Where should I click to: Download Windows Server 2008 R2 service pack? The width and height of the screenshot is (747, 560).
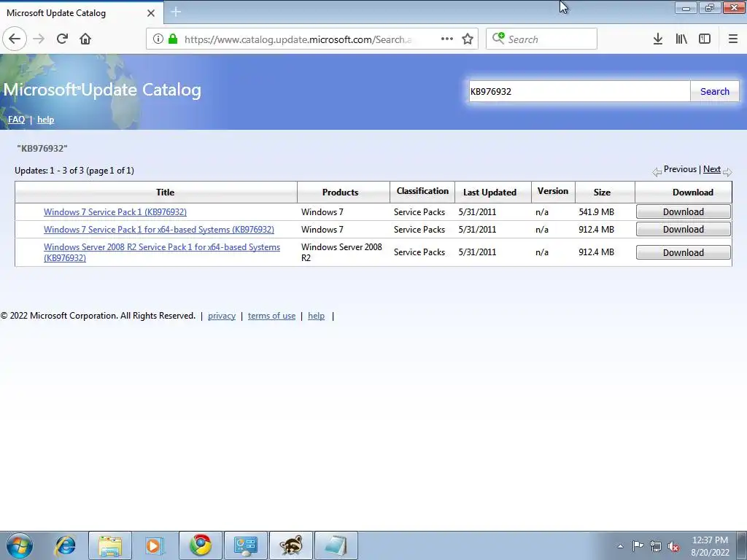tap(683, 252)
